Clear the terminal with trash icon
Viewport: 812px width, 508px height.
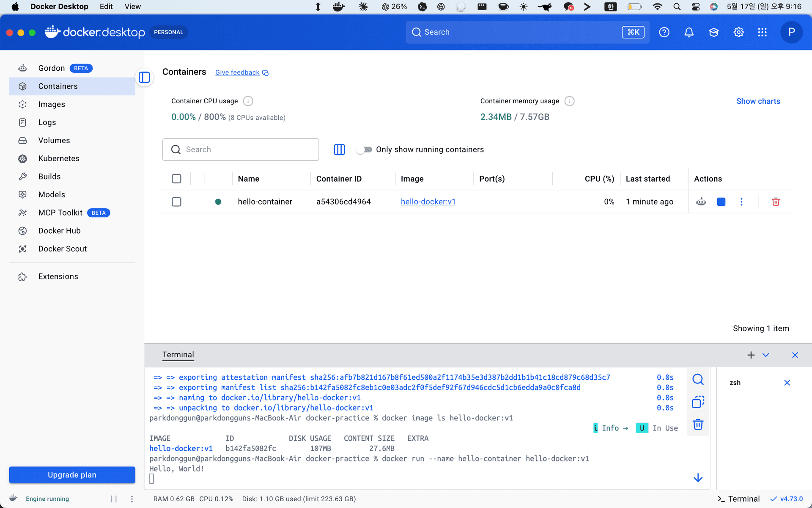pyautogui.click(x=698, y=424)
